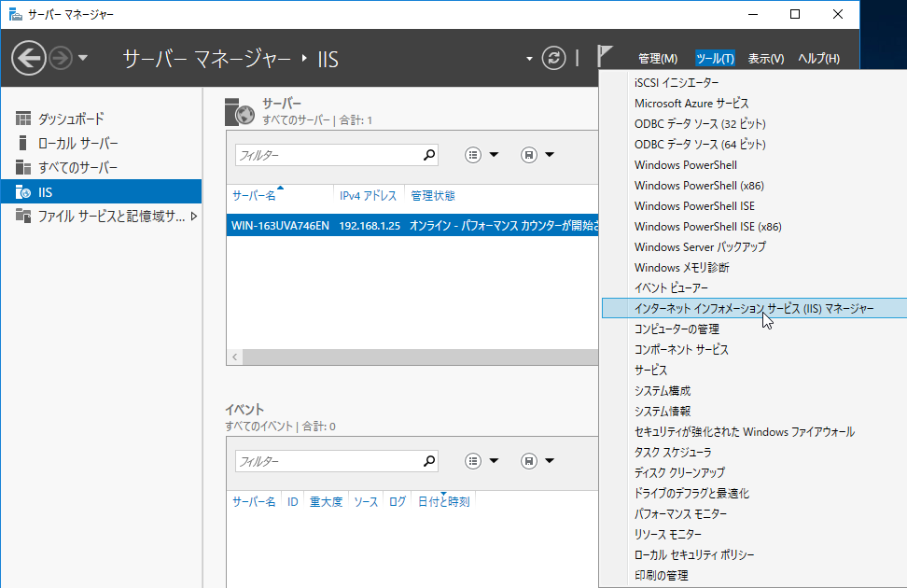907x588 pixels.
Task: Sort events by 重大度 column header
Action: (326, 502)
